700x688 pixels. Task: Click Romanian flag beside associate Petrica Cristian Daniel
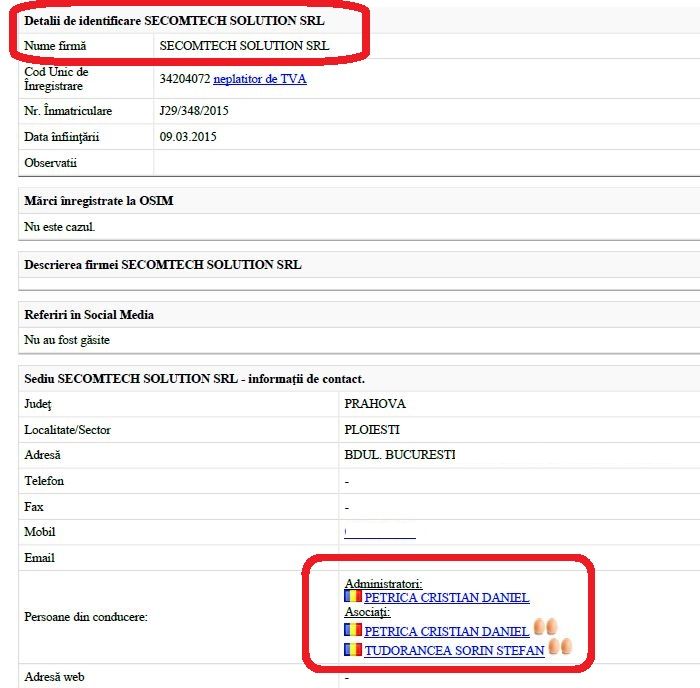(353, 631)
